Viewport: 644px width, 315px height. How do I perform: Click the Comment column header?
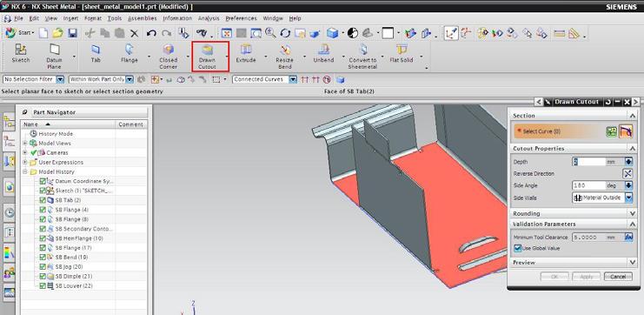click(x=130, y=124)
